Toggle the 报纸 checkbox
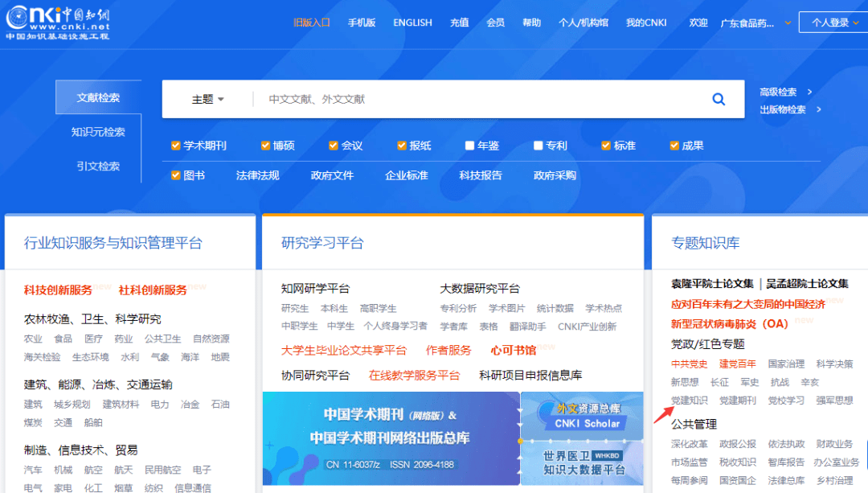The height and width of the screenshot is (493, 868). coord(402,146)
